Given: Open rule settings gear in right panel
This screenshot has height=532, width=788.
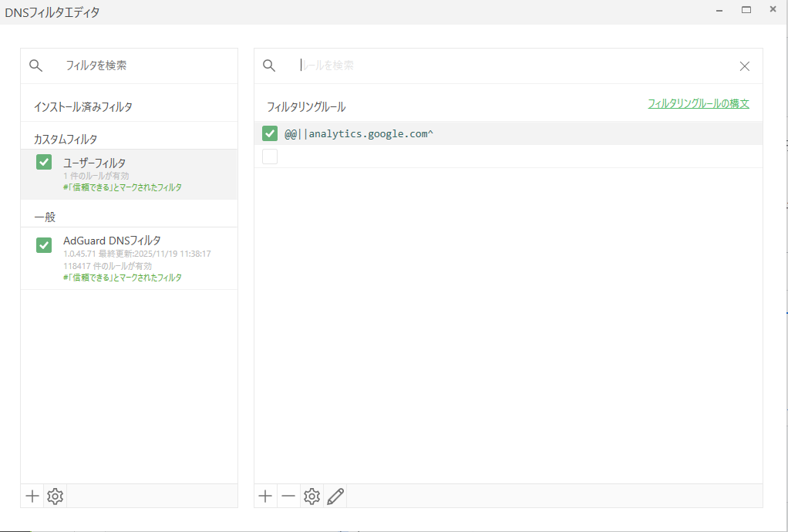Looking at the screenshot, I should pos(311,497).
